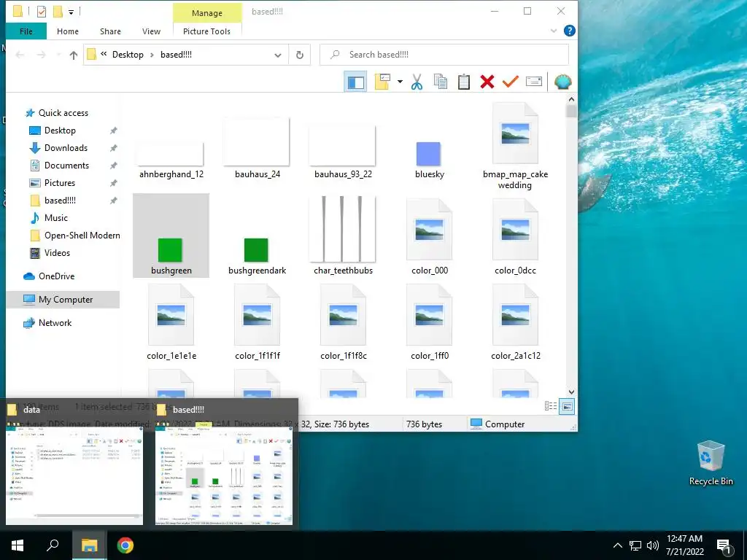The image size is (747, 560).
Task: Open the View ribbon tab
Action: (151, 31)
